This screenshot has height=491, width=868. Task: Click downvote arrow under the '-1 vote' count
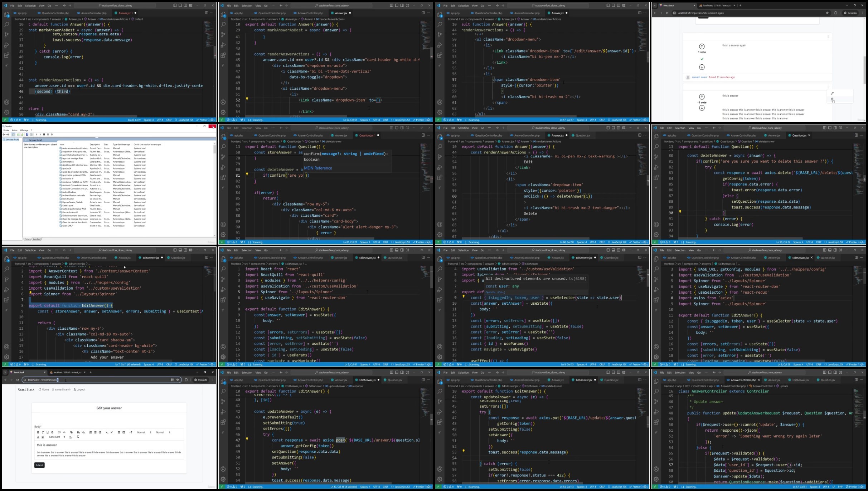tap(702, 108)
